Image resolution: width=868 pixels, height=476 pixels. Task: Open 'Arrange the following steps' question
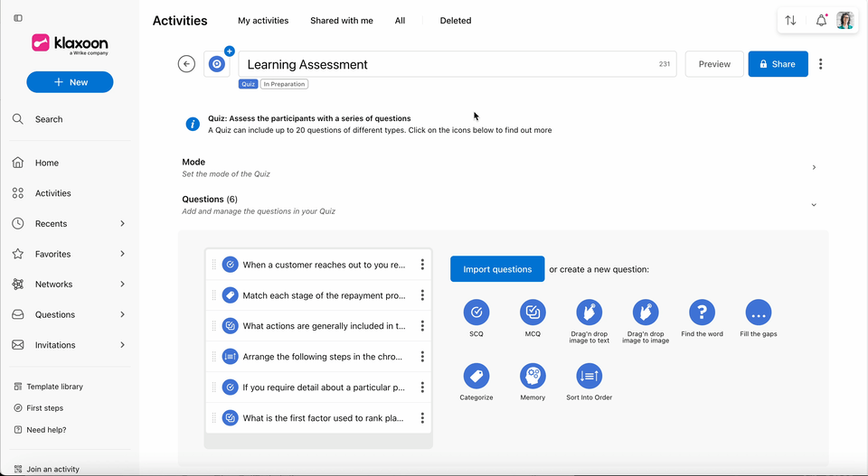[324, 357]
